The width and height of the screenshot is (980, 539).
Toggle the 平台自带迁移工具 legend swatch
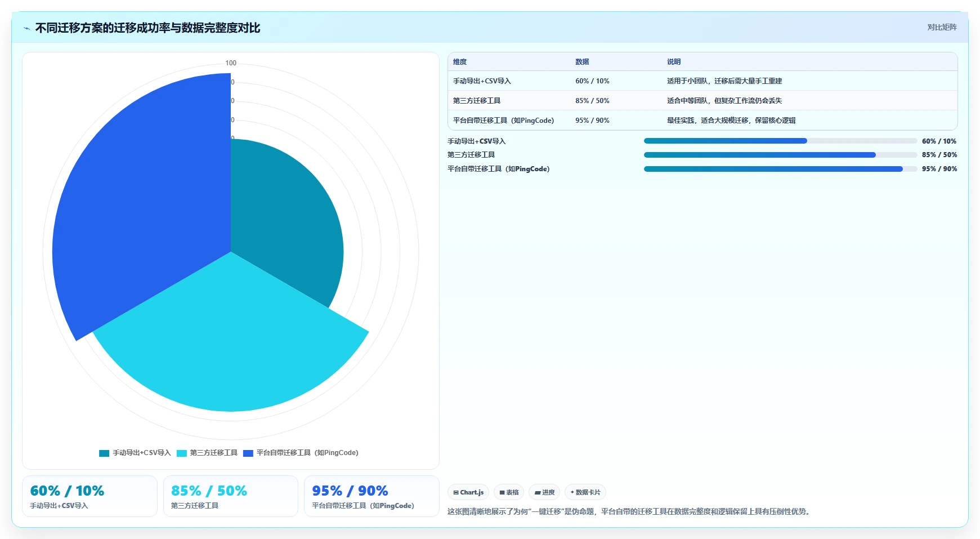coord(248,453)
